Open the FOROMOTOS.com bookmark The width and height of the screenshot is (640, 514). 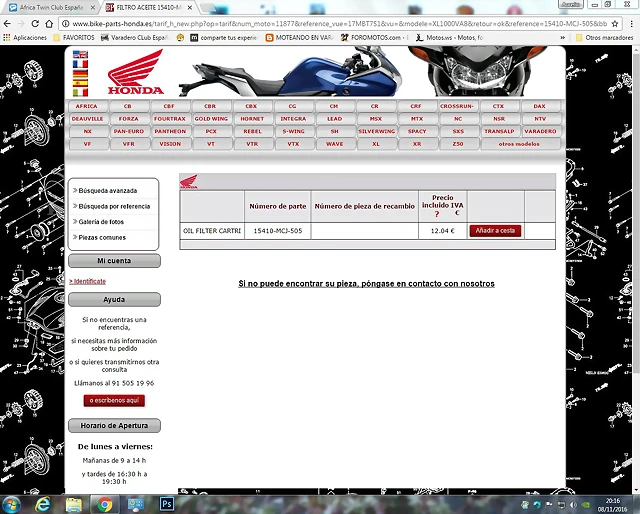point(374,38)
